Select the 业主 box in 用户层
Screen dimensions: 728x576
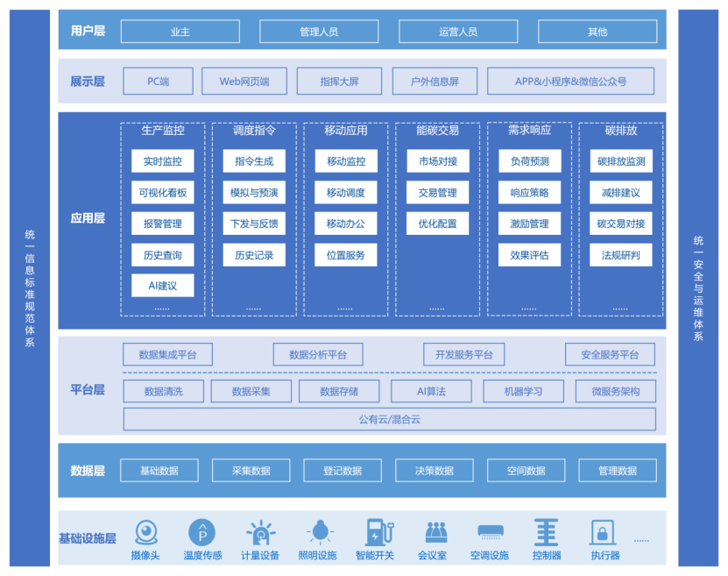(x=180, y=32)
